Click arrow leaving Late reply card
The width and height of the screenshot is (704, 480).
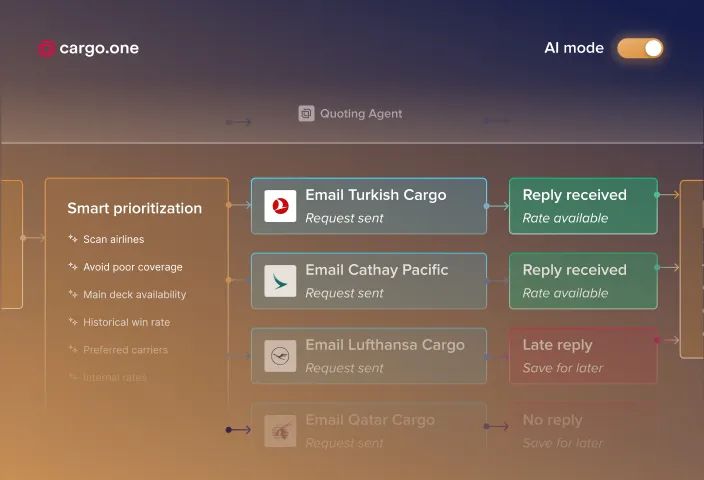point(668,340)
